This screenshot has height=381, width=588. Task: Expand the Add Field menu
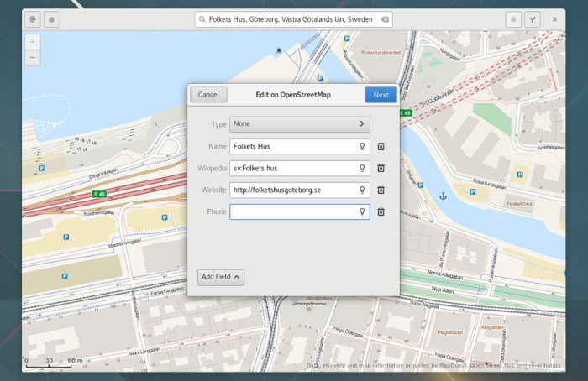(222, 277)
